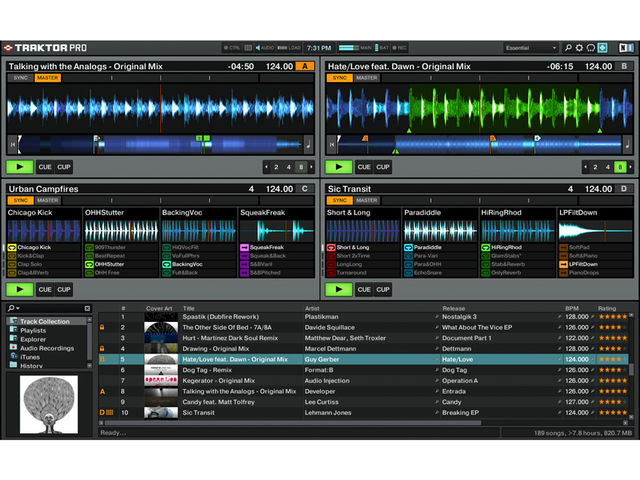Play Deck C Urban Campfires

pyautogui.click(x=20, y=289)
